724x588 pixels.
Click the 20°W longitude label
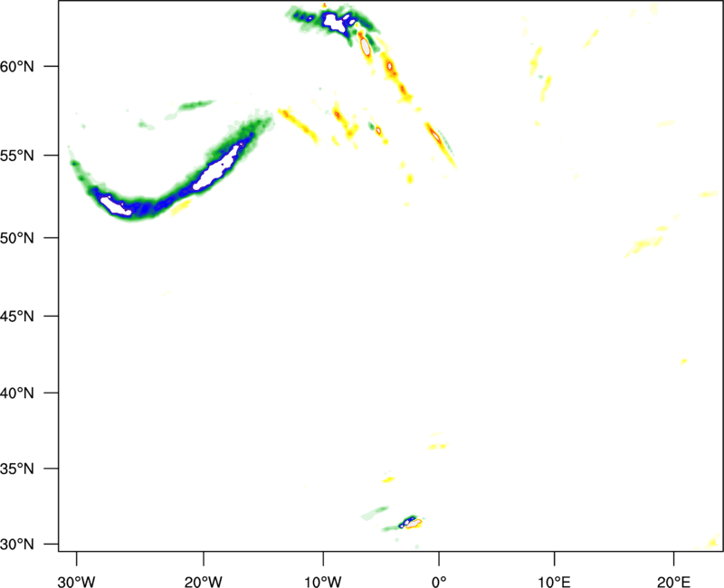point(203,582)
